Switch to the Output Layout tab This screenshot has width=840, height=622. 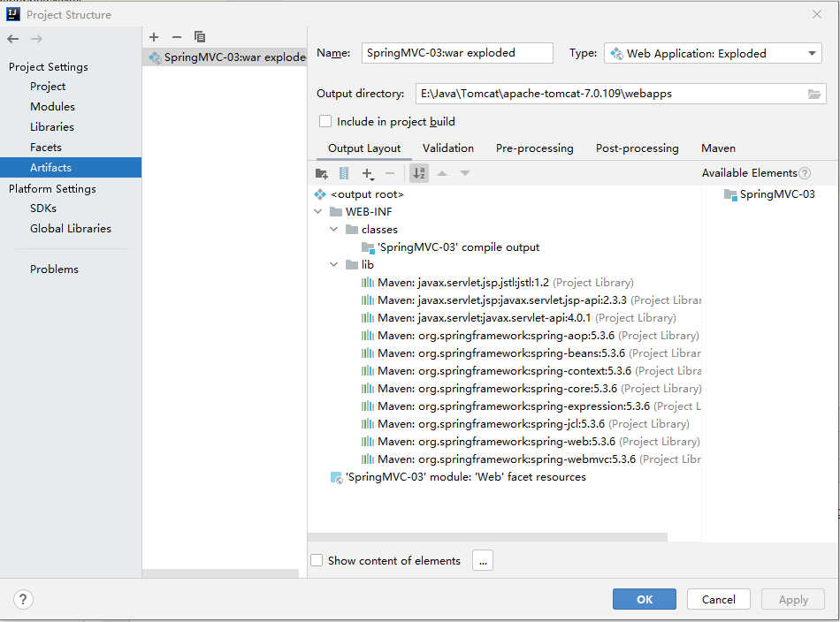point(364,148)
